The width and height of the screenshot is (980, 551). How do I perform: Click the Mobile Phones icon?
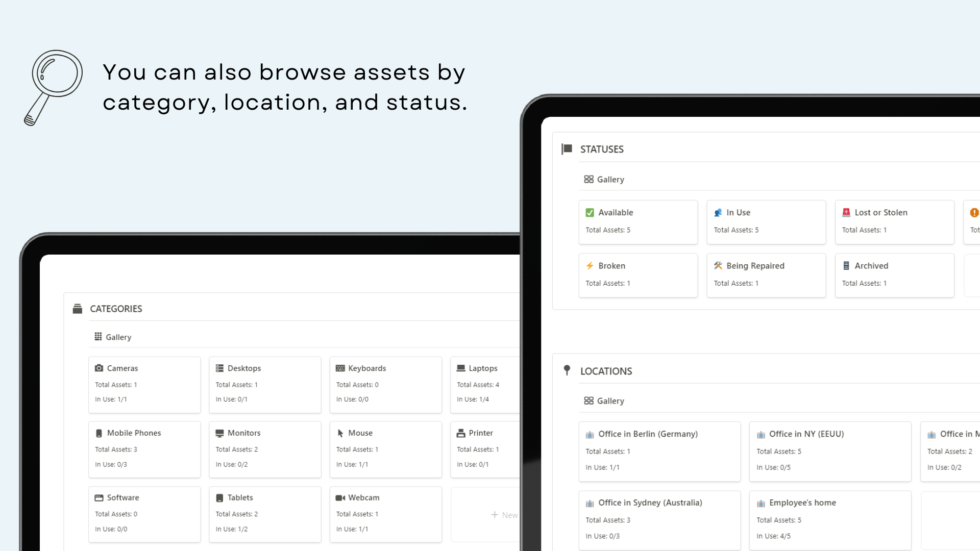coord(99,433)
